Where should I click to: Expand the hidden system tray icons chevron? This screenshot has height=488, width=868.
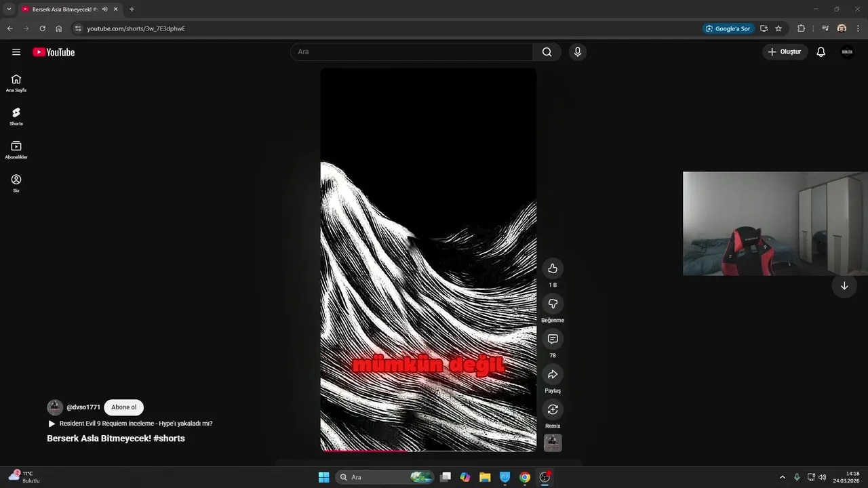[x=782, y=477]
